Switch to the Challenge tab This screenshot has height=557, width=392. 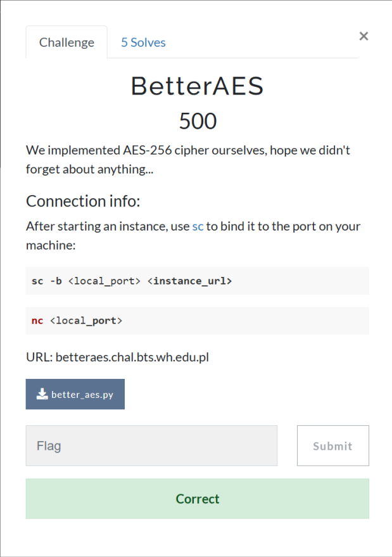[66, 42]
